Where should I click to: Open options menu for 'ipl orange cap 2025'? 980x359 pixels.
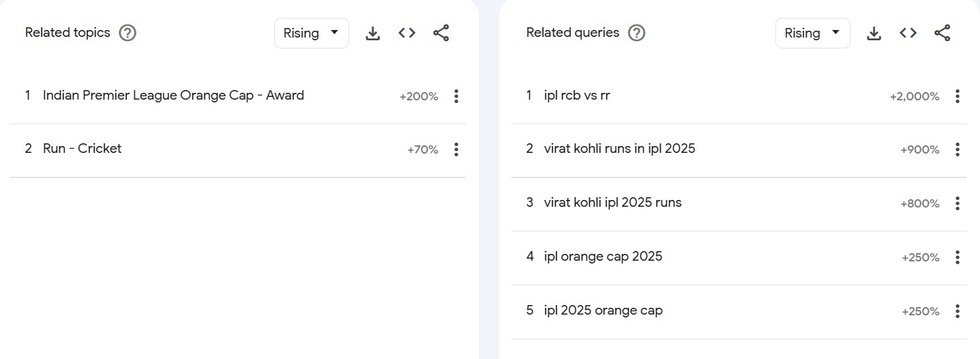pos(957,257)
